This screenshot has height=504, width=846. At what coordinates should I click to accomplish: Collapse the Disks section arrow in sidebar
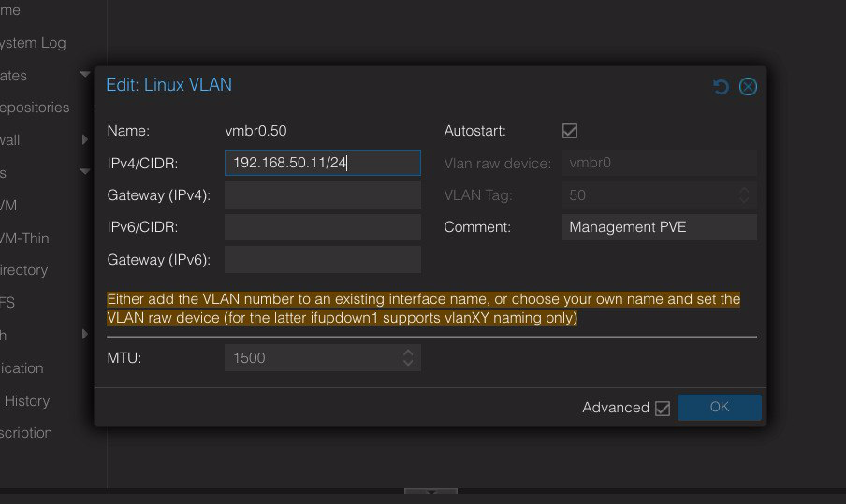coord(85,172)
